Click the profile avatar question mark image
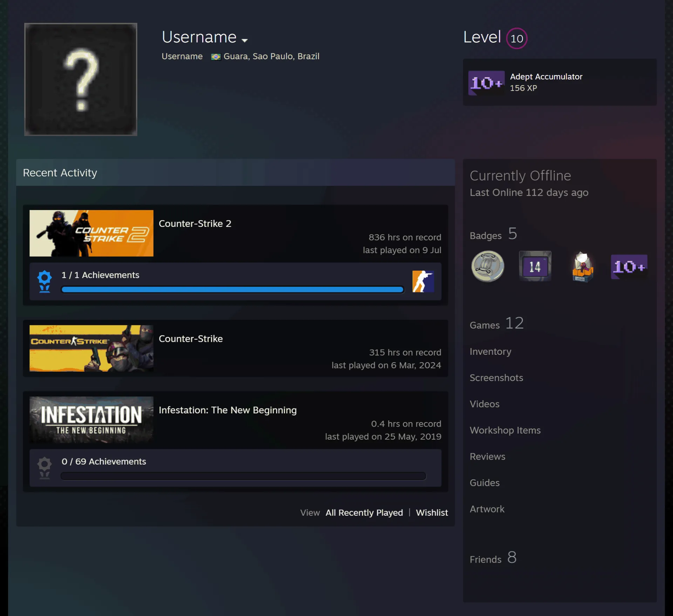Screen dimensions: 673x616 click(x=81, y=79)
